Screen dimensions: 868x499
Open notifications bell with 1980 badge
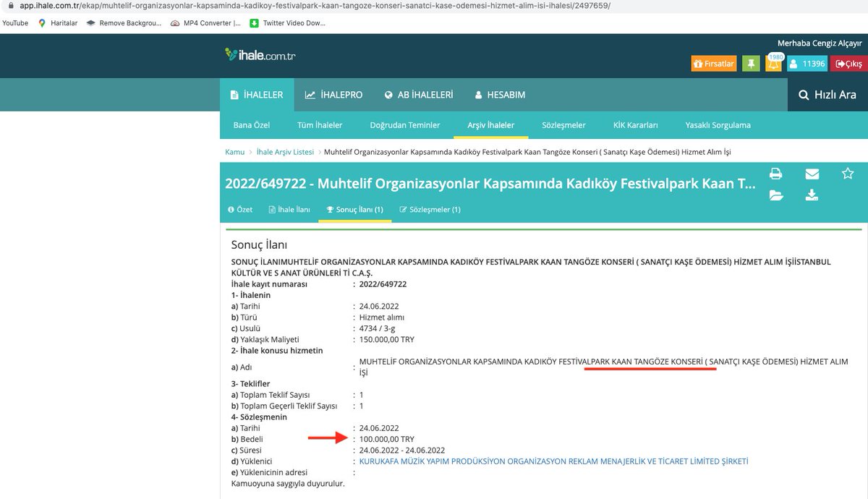pyautogui.click(x=774, y=64)
